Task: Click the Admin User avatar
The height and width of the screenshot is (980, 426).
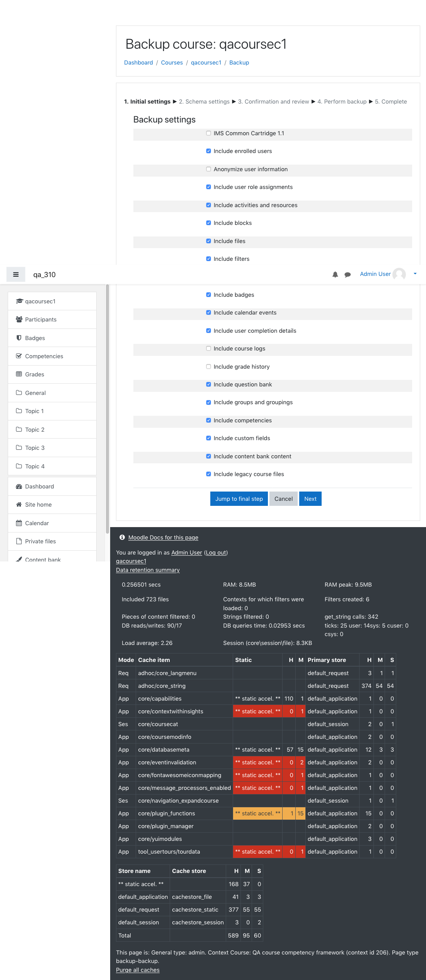Action: coord(399,274)
